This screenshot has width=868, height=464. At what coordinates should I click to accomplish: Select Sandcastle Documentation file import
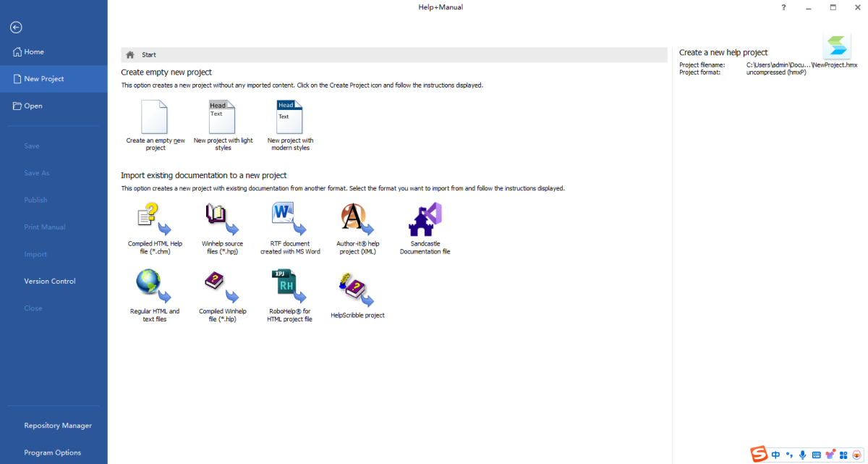(425, 219)
